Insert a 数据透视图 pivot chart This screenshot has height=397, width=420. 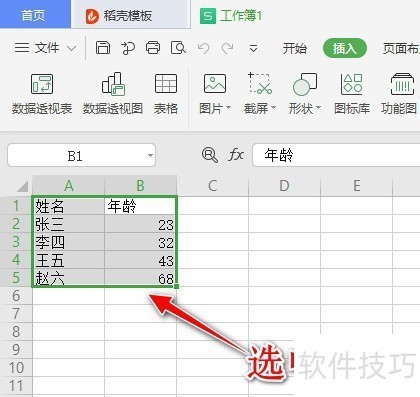coord(113,94)
